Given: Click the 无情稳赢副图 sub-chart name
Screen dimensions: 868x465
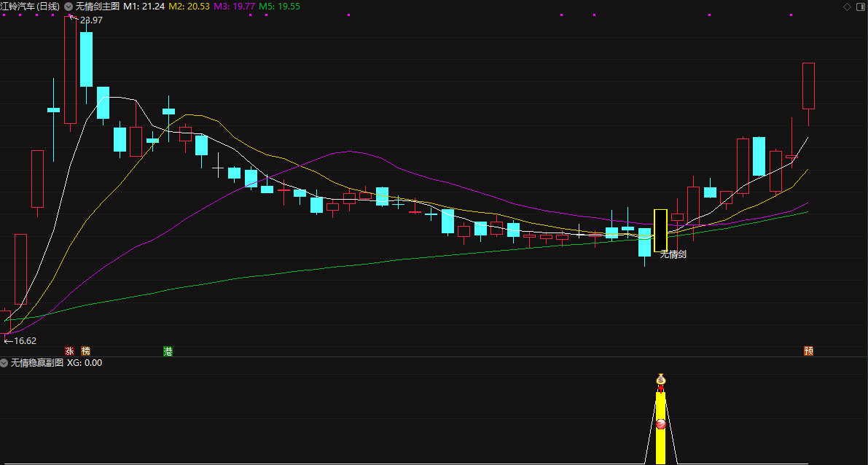Looking at the screenshot, I should [37, 363].
